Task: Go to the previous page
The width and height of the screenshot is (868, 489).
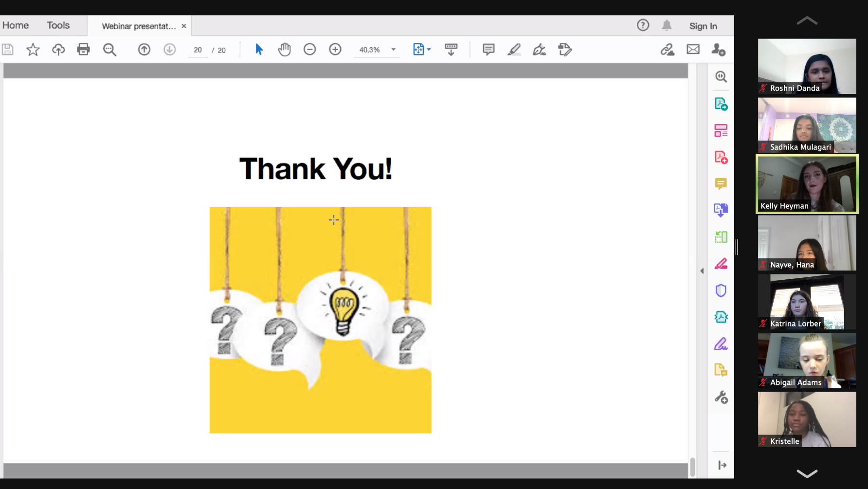Action: [144, 50]
